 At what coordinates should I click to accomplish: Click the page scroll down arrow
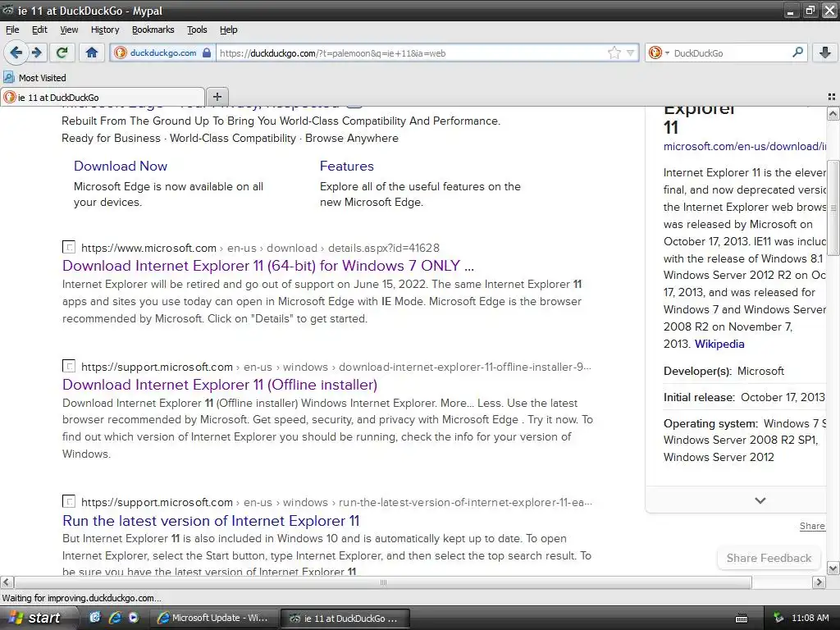(833, 568)
